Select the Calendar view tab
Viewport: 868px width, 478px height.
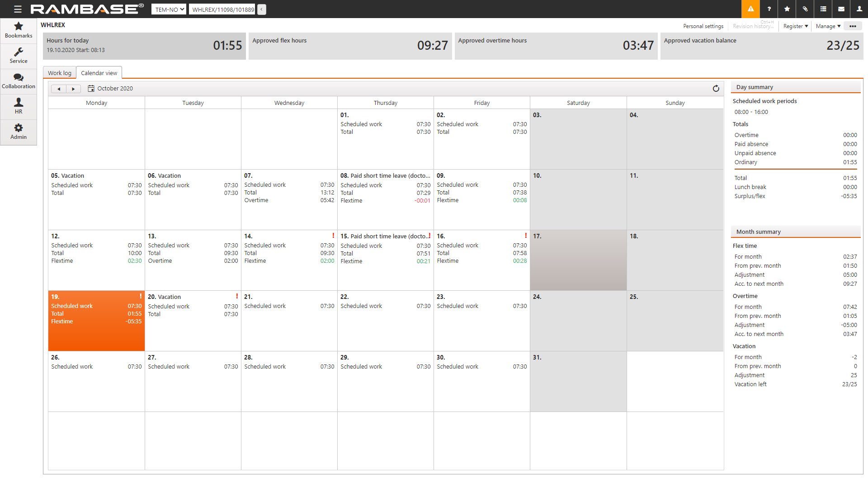pos(99,73)
